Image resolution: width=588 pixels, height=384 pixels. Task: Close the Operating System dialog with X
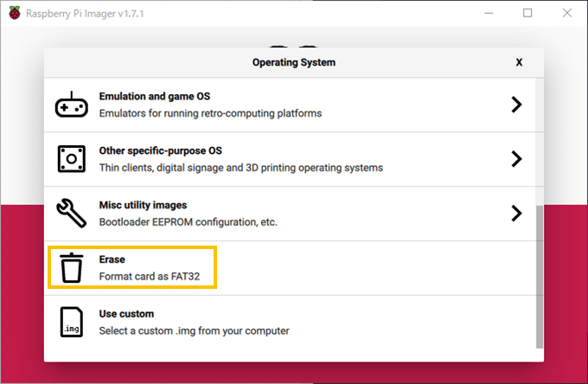pyautogui.click(x=519, y=62)
